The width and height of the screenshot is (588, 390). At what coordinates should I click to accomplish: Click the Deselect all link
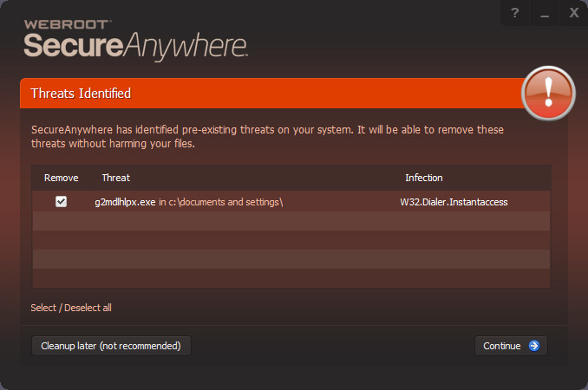88,308
